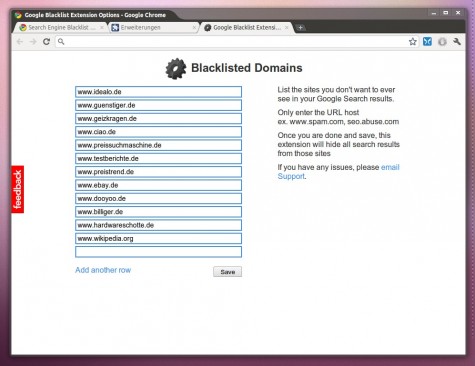Close the Google Blacklist Extension tab
The image size is (475, 366).
click(286, 28)
